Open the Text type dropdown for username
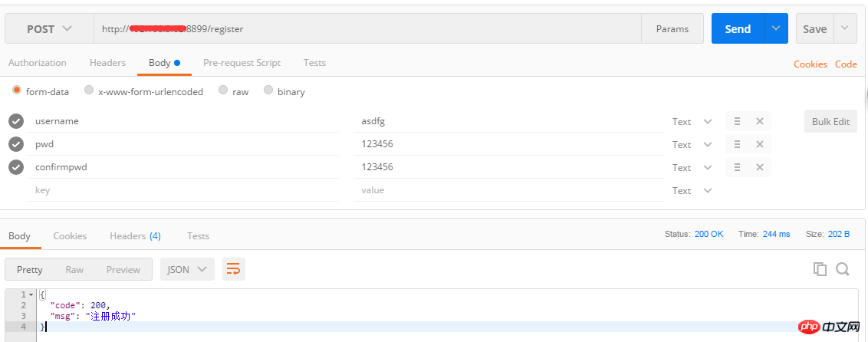Screen dimensions: 868x342 click(692, 122)
